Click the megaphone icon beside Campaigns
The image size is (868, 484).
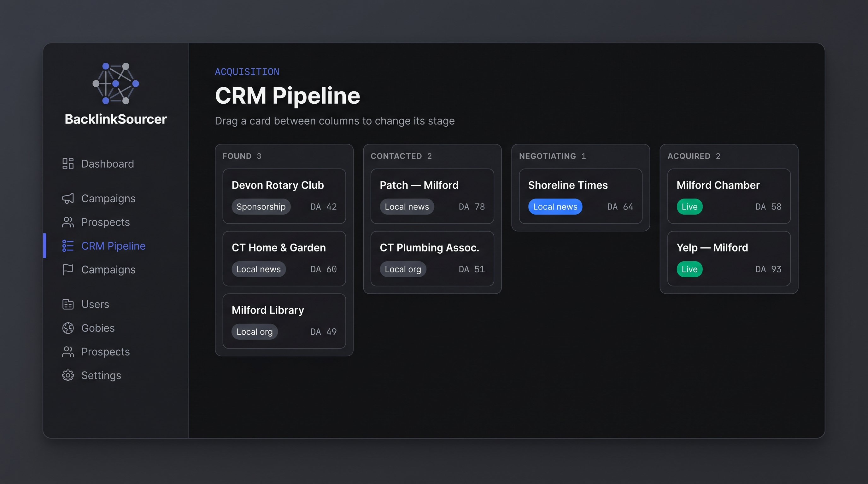tap(68, 198)
